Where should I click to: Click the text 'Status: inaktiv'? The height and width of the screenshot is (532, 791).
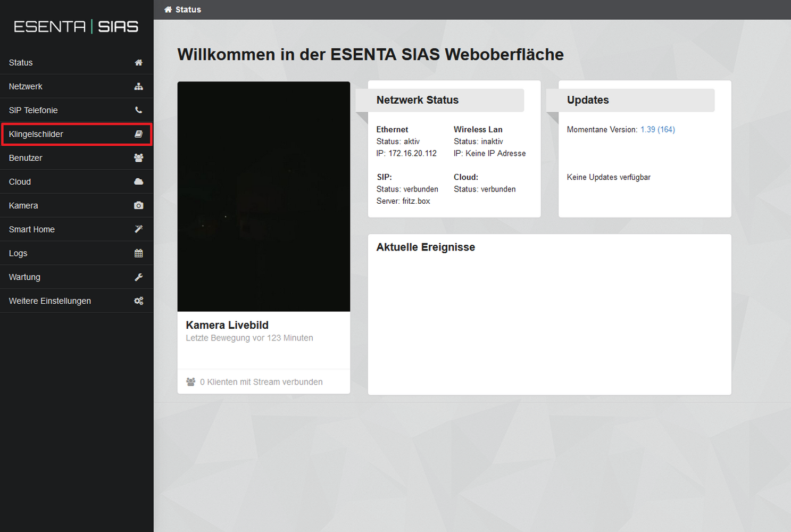tap(478, 142)
